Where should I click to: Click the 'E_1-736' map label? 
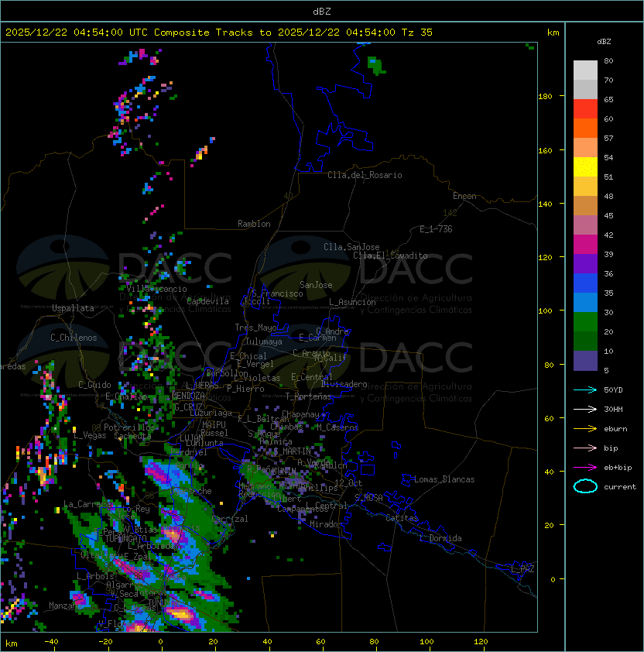coord(436,229)
